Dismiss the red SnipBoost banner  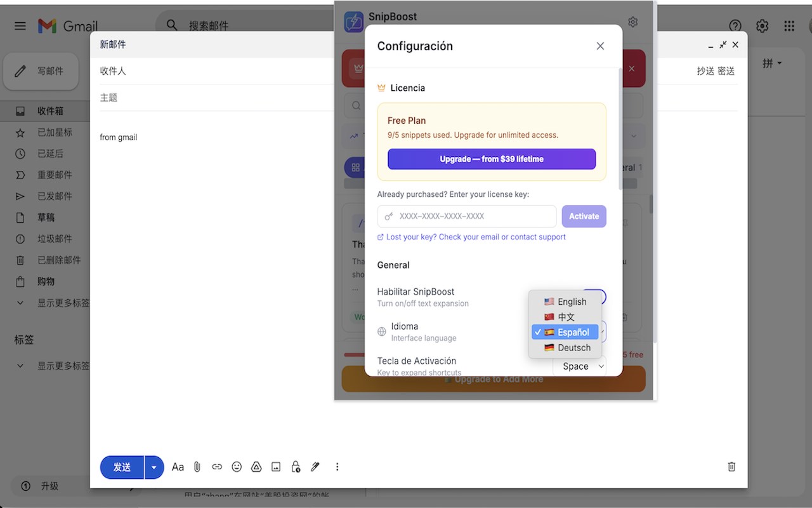tap(632, 69)
